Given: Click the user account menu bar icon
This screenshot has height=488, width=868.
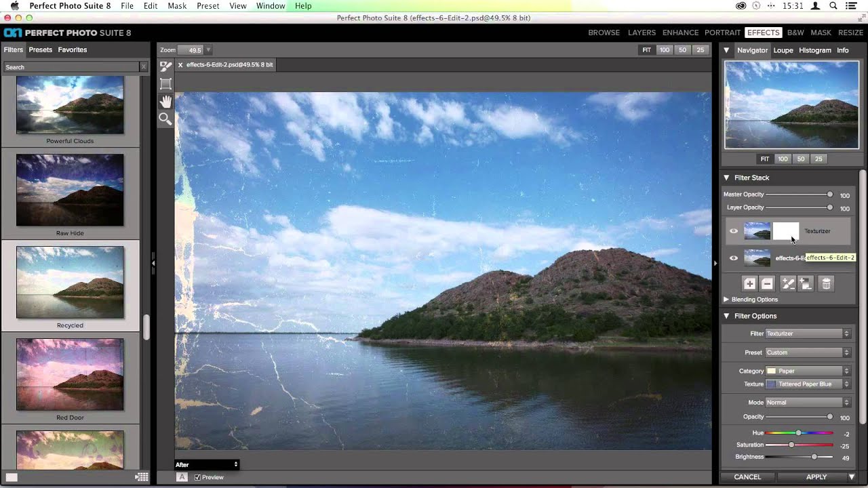Looking at the screenshot, I should click(x=814, y=5).
